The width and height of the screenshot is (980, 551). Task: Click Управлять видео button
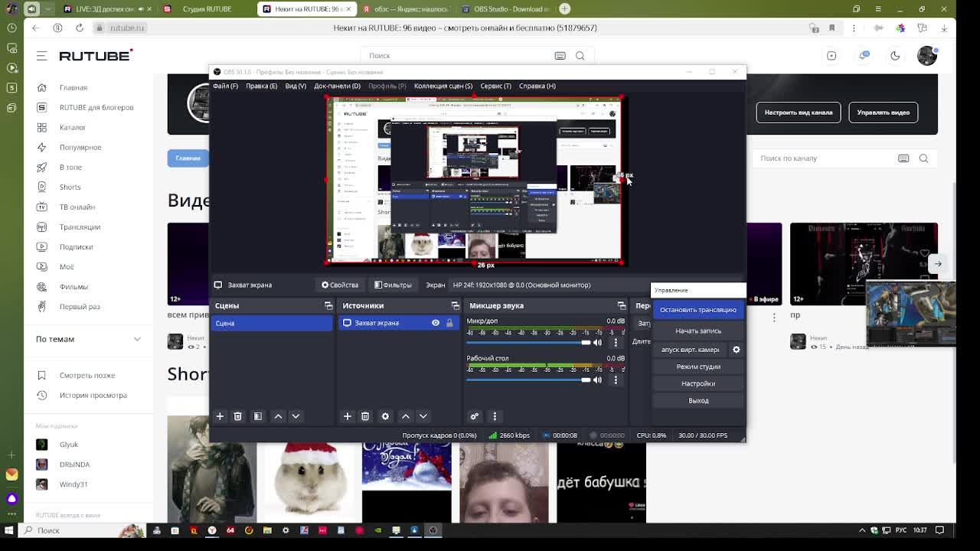(884, 112)
